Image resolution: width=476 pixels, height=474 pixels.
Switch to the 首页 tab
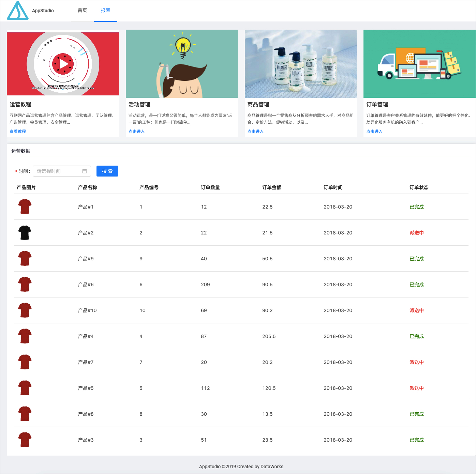coord(83,11)
